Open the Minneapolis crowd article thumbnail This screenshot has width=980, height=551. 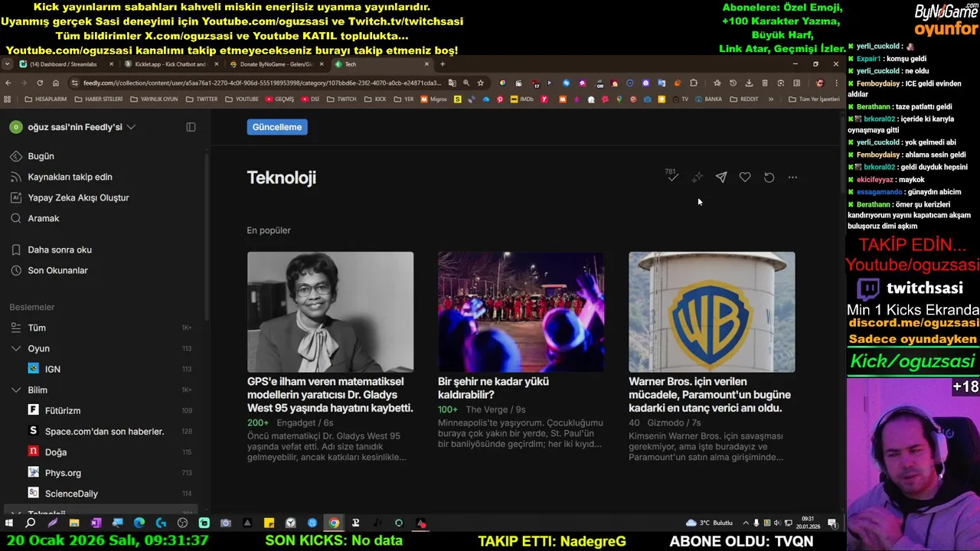521,311
